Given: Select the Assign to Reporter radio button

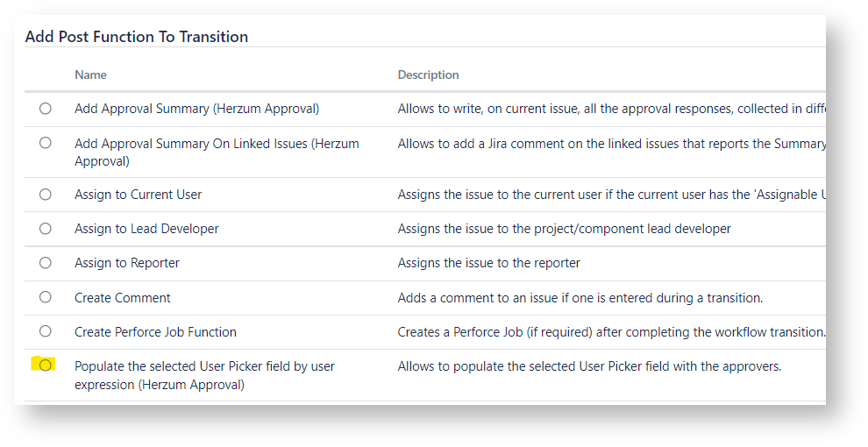Looking at the screenshot, I should (46, 263).
